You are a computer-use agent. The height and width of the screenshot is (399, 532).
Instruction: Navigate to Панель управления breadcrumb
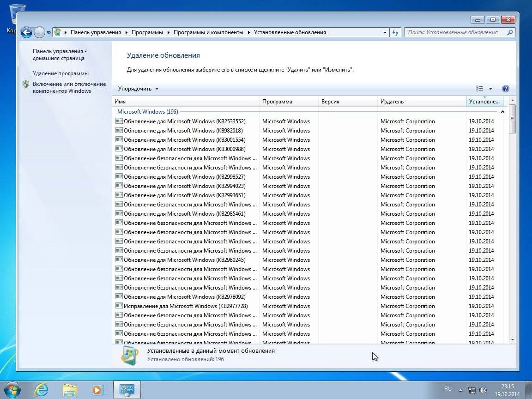96,32
